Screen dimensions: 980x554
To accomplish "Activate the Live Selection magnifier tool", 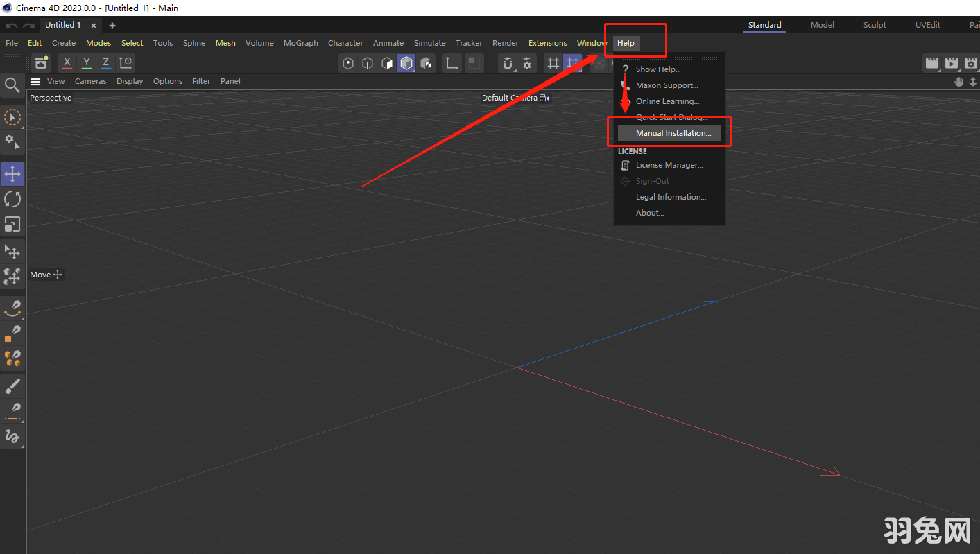I will (12, 85).
